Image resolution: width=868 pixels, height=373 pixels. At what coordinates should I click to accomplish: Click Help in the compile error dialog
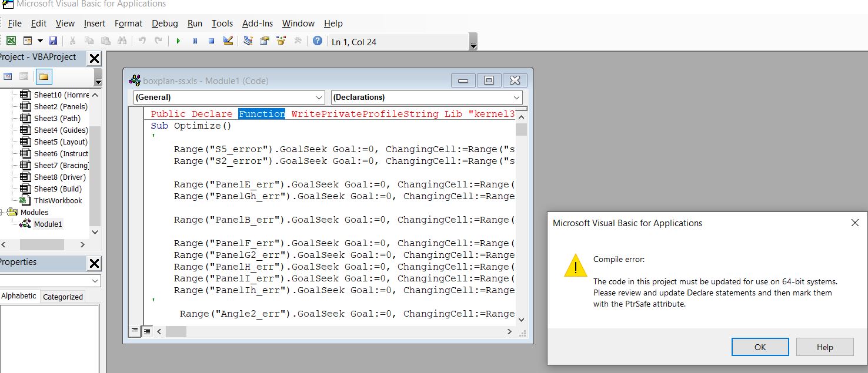tap(824, 347)
